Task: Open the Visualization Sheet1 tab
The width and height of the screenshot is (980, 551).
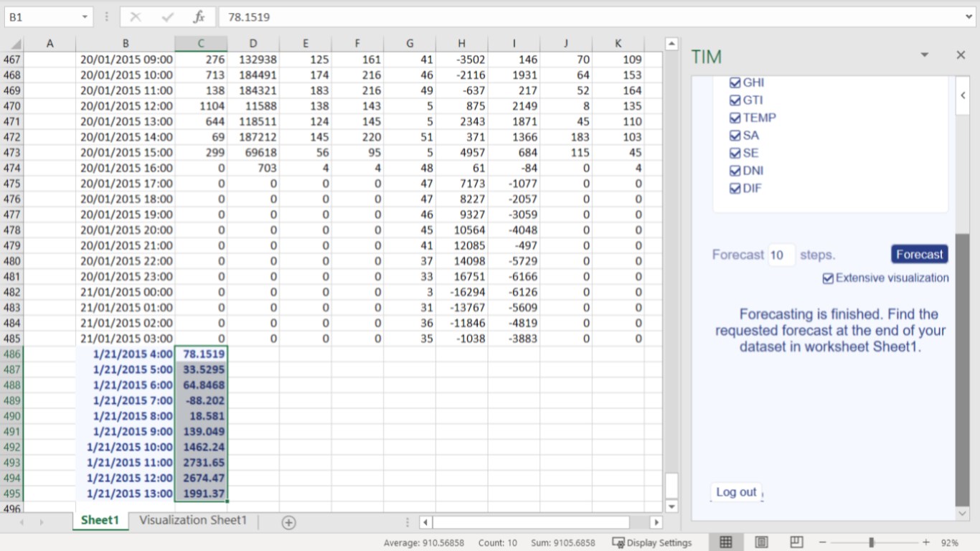Action: point(193,521)
